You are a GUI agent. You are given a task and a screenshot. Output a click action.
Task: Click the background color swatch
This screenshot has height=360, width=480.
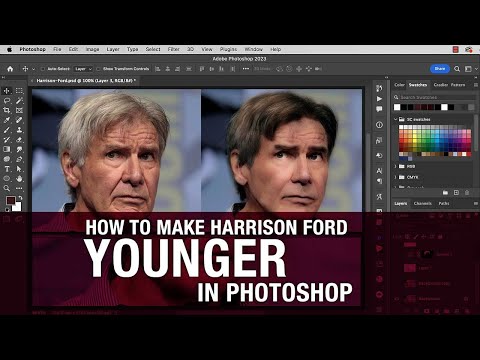tap(17, 207)
